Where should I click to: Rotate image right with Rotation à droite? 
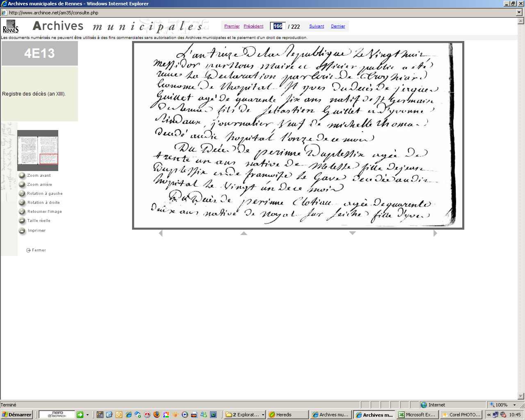pos(22,203)
